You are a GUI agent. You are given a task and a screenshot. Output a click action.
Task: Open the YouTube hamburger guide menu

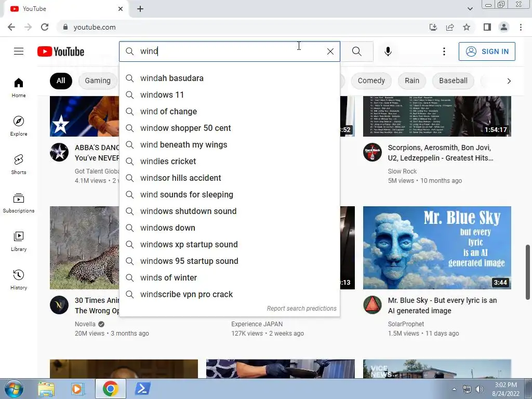pos(19,51)
